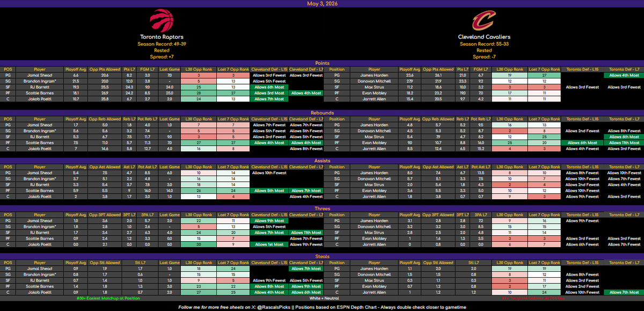Select the Spread: -7 line
Image resolution: width=644 pixels, height=311 pixels.
tap(484, 56)
